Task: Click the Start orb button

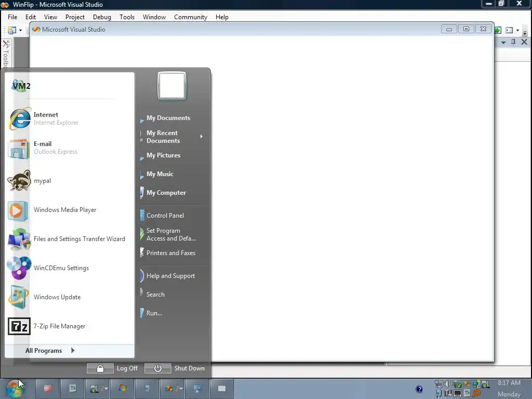Action: [15, 389]
